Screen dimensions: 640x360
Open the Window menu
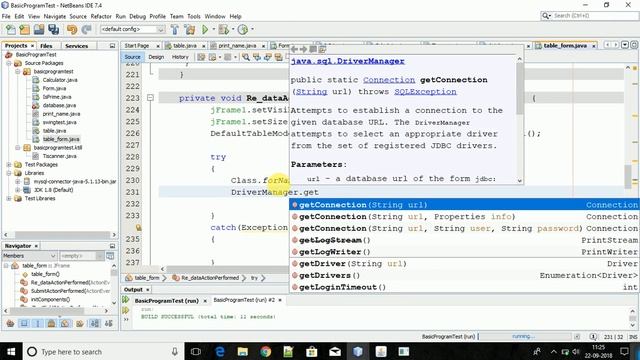pyautogui.click(x=215, y=16)
